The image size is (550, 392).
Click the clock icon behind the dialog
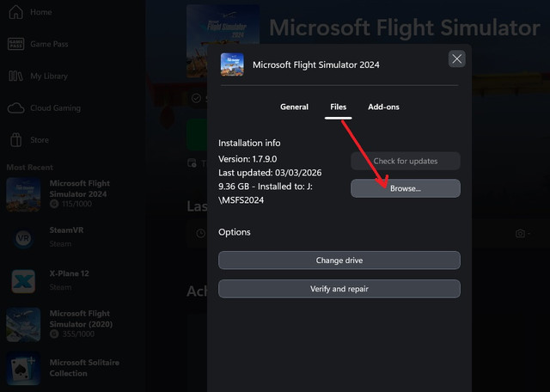point(200,233)
